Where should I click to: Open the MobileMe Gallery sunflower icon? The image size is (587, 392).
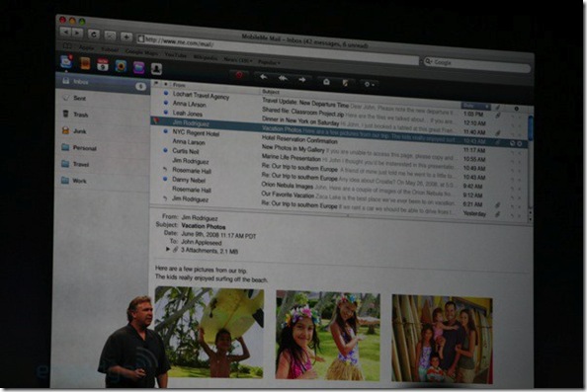pos(121,66)
